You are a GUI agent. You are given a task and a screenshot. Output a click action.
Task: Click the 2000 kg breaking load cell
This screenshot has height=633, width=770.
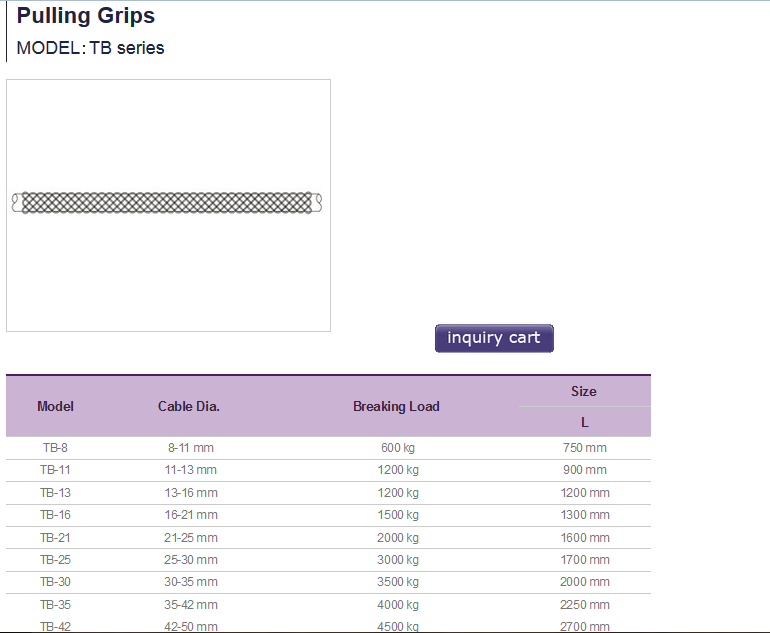(x=398, y=538)
